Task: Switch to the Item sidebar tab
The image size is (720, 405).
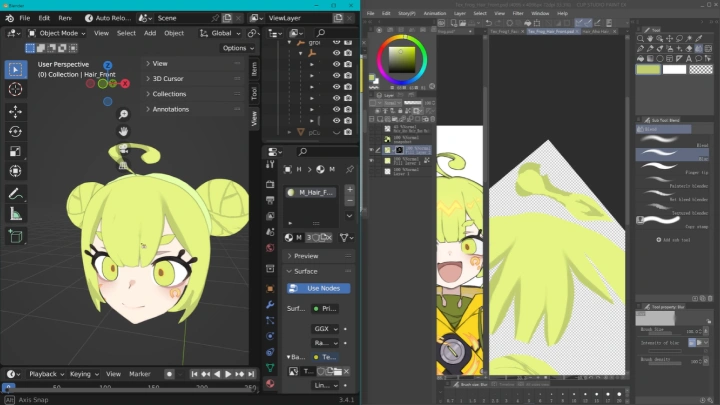Action: 254,69
